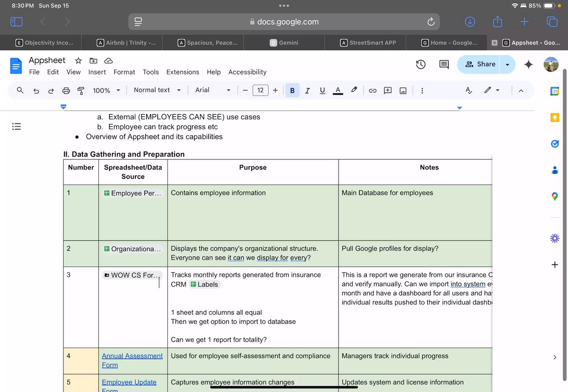Open Google Contacts side panel
The width and height of the screenshot is (568, 392).
[x=555, y=170]
